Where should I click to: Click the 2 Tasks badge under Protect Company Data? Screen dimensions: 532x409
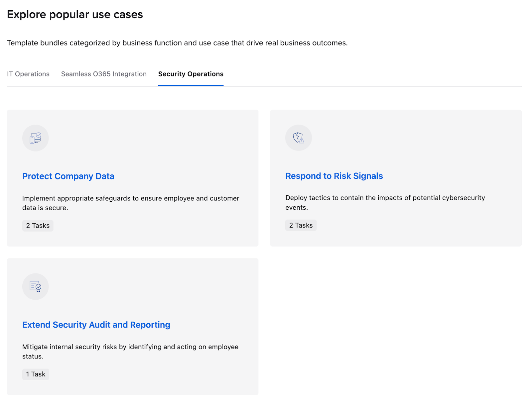[38, 226]
